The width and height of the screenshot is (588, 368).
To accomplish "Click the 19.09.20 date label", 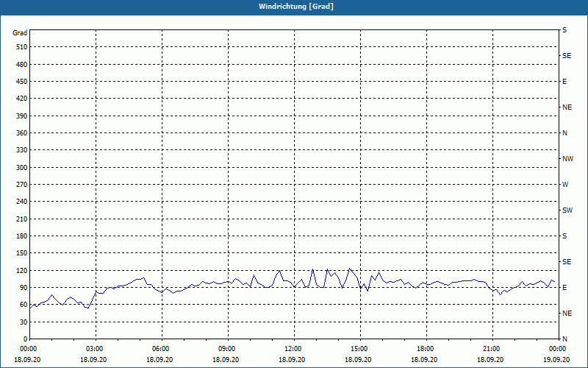I will click(x=556, y=359).
